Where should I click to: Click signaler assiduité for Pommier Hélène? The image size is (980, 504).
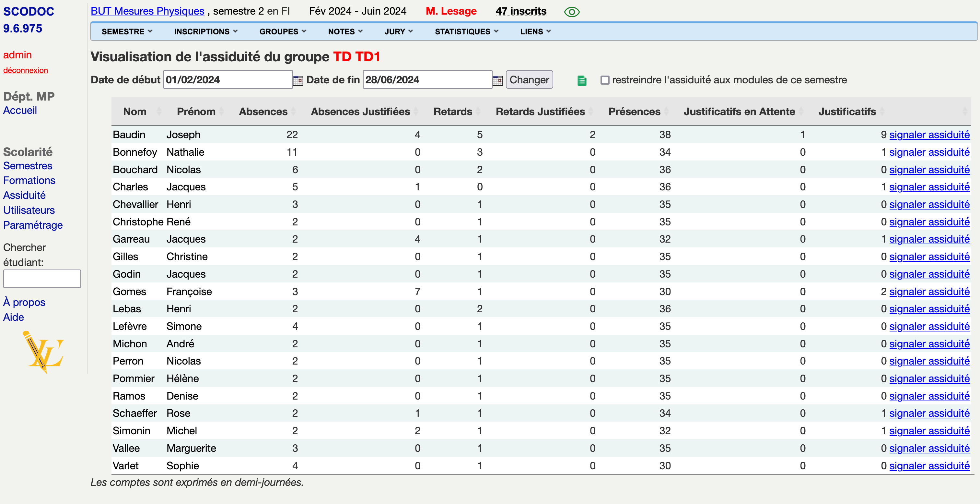(x=929, y=379)
